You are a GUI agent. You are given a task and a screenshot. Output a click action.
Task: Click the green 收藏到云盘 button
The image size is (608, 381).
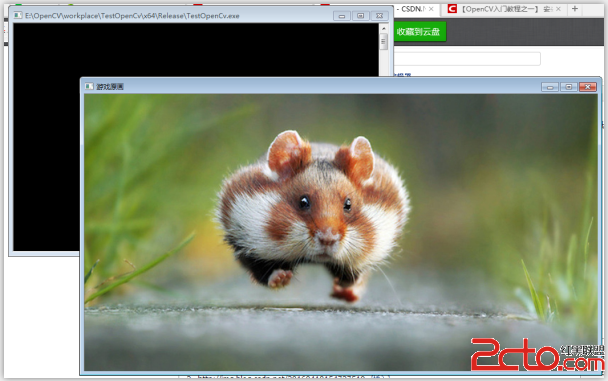coord(419,31)
